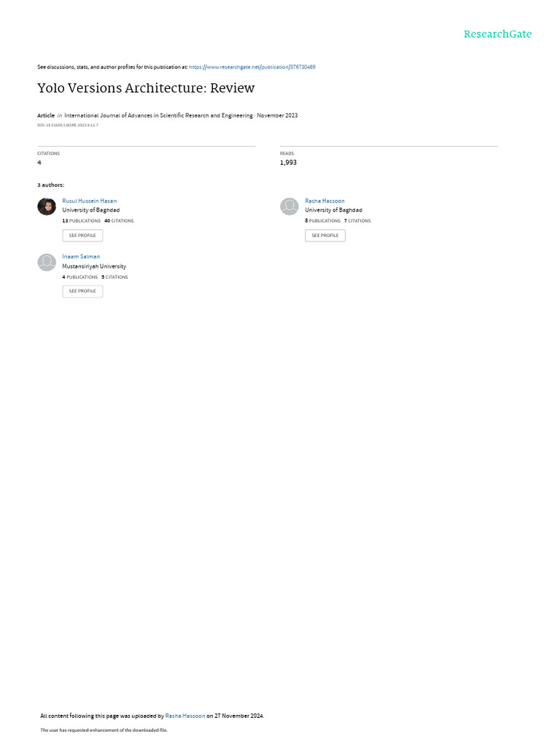
Task: Open Rasha Hassoon author name link
Action: 324,201
